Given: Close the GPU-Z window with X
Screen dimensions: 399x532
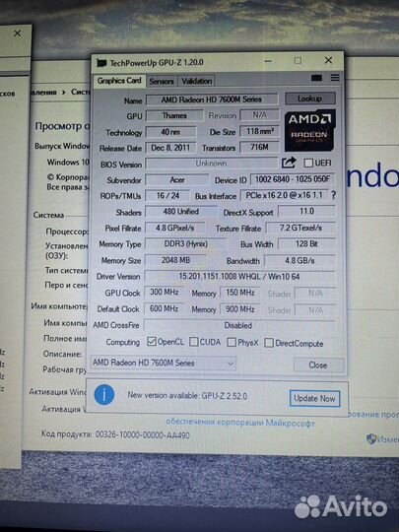Looking at the screenshot, I should pos(328,60).
